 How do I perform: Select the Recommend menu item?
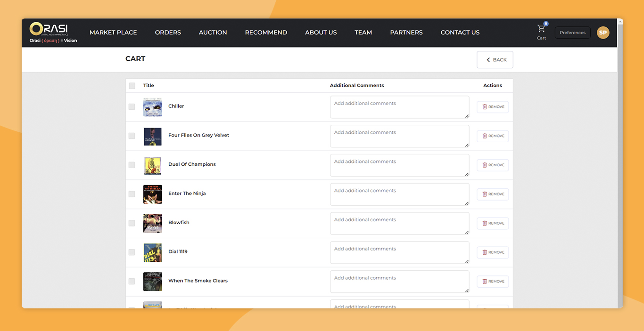266,32
